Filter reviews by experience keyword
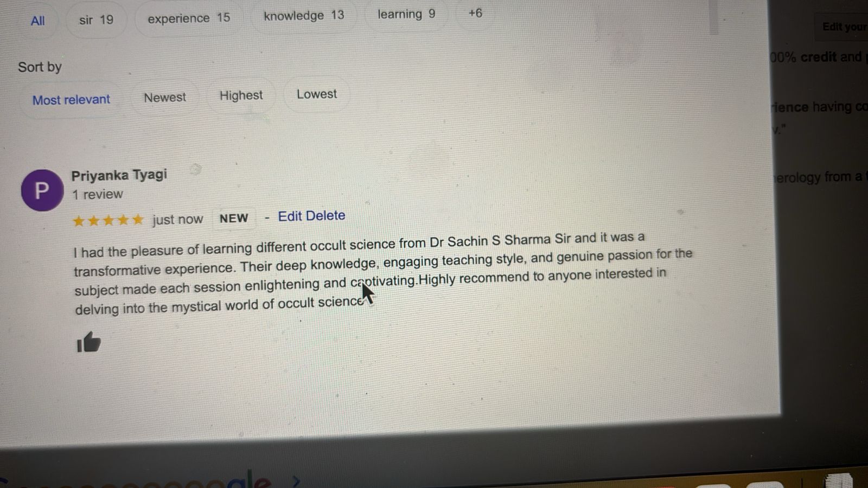868x488 pixels. pyautogui.click(x=189, y=18)
